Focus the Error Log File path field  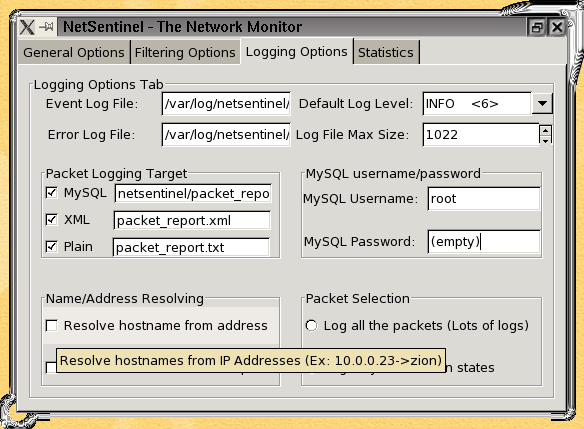(x=226, y=134)
